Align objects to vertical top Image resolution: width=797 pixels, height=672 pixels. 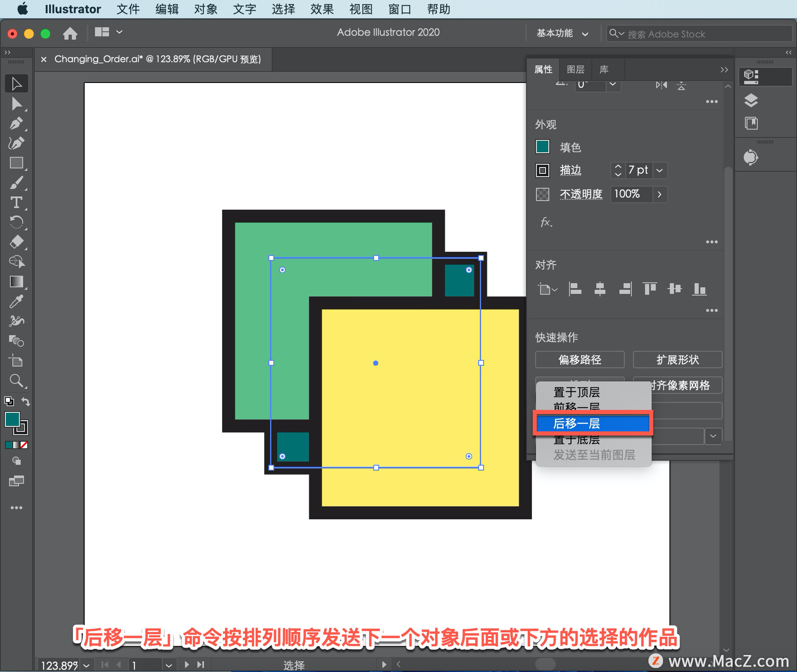point(650,289)
